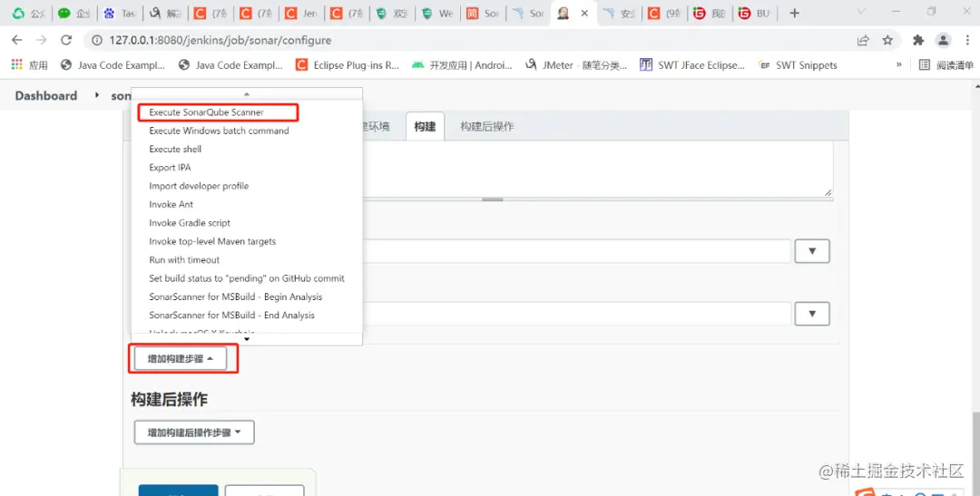980x496 pixels.
Task: Go to Dashboard breadcrumb link
Action: click(x=46, y=95)
